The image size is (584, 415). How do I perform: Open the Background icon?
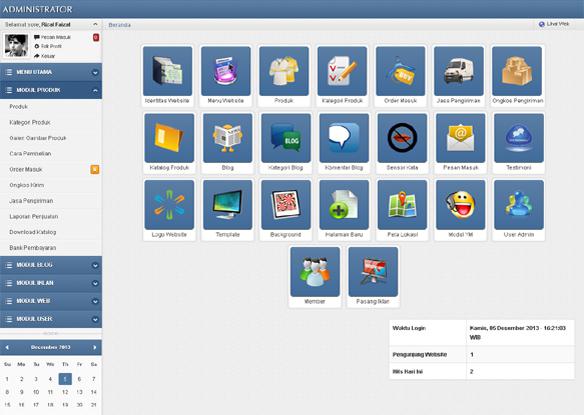286,205
